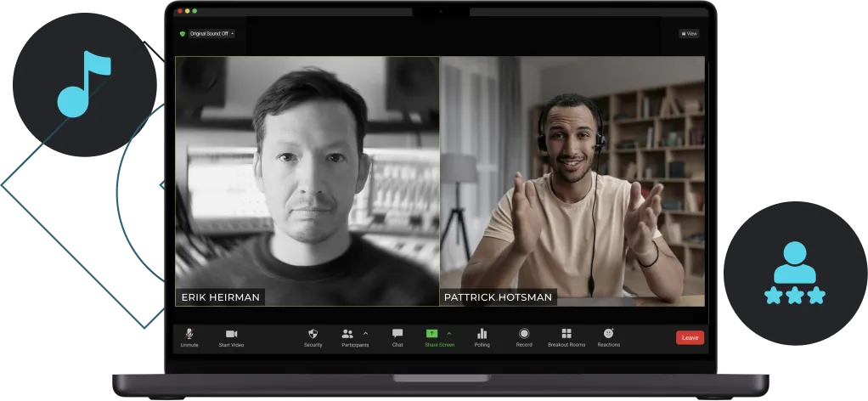Click the blue music note icon
868x401 pixels.
82,82
